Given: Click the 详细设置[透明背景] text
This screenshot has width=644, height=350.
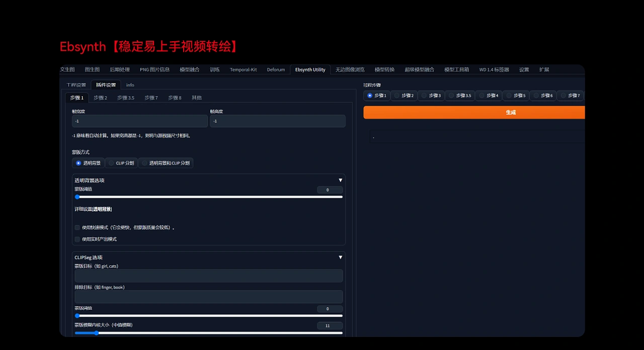Looking at the screenshot, I should click(x=93, y=209).
